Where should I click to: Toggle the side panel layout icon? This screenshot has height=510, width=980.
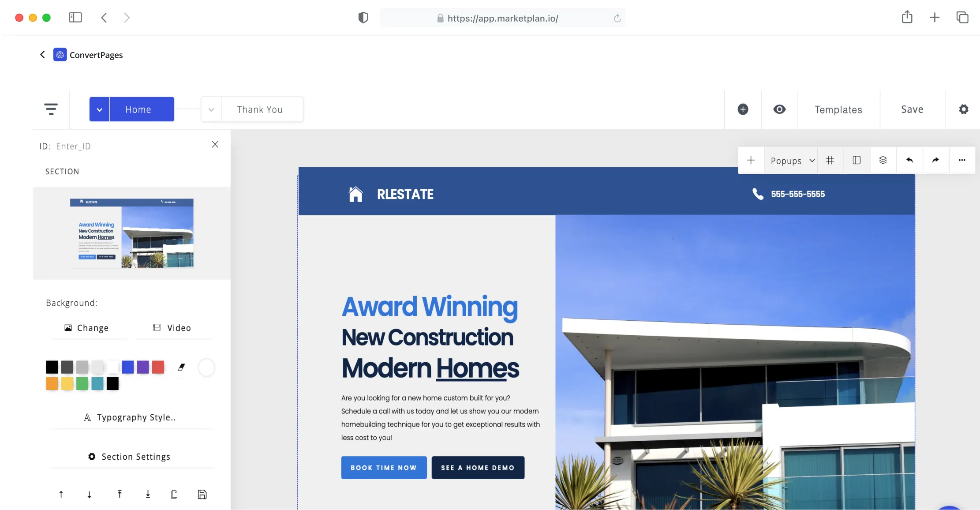(x=857, y=160)
